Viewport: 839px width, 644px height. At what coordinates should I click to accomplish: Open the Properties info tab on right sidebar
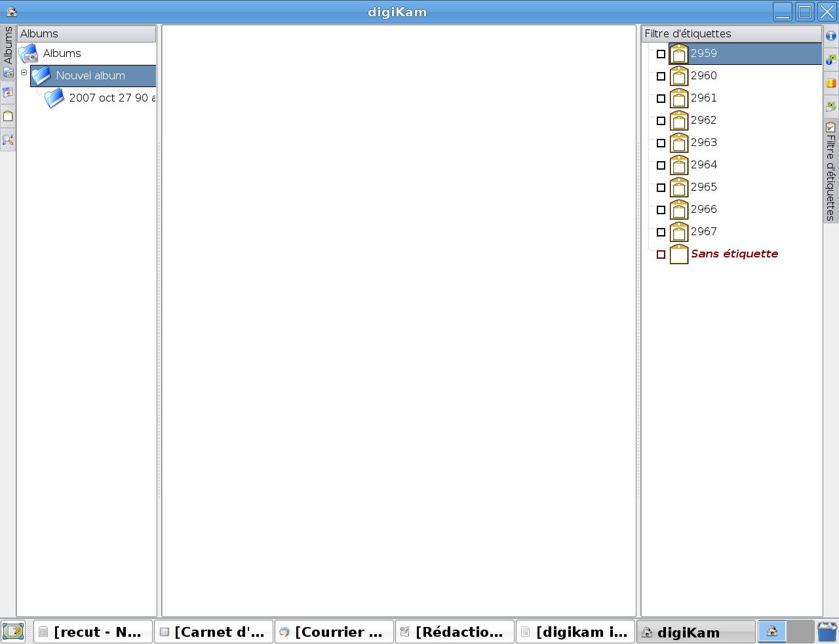coord(830,36)
